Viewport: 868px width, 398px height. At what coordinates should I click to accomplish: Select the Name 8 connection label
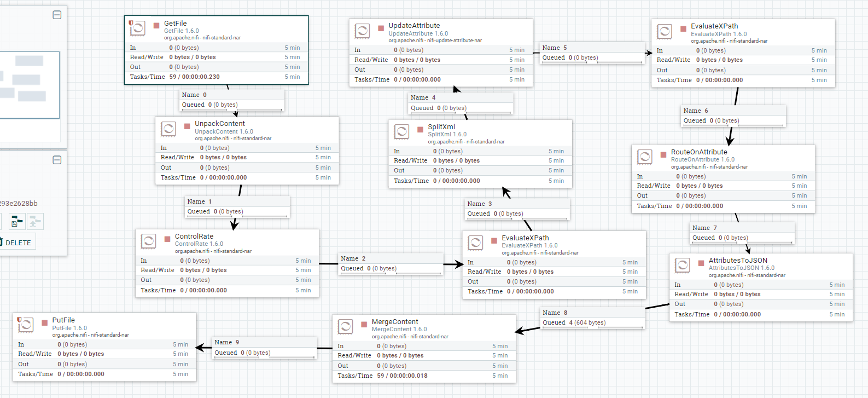[x=555, y=313]
